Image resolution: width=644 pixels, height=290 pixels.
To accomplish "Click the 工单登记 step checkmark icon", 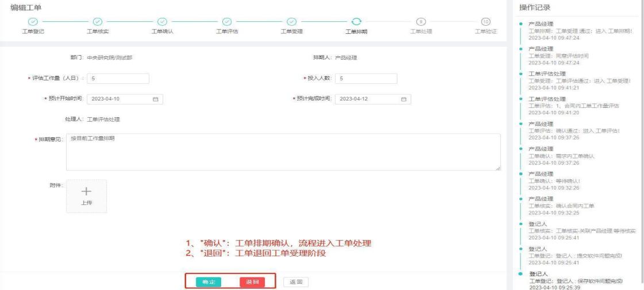I will tap(32, 21).
